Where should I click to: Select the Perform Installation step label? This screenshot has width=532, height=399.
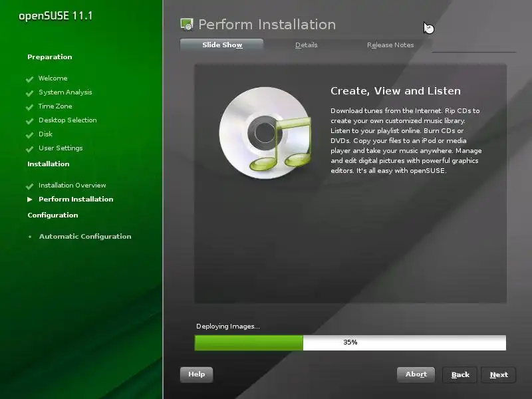[76, 199]
